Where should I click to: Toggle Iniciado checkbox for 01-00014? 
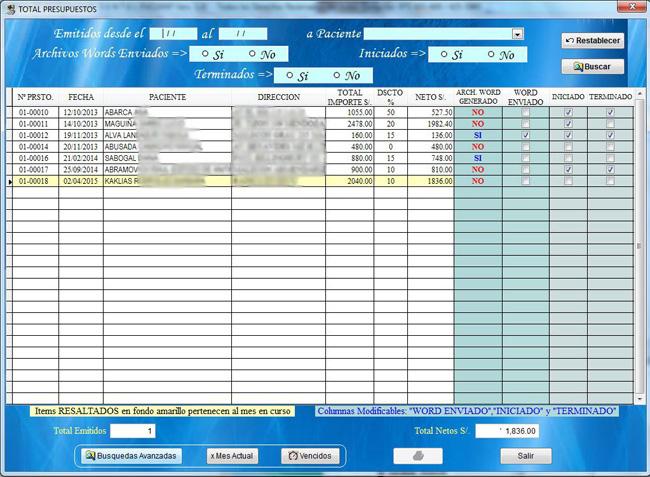coord(568,147)
